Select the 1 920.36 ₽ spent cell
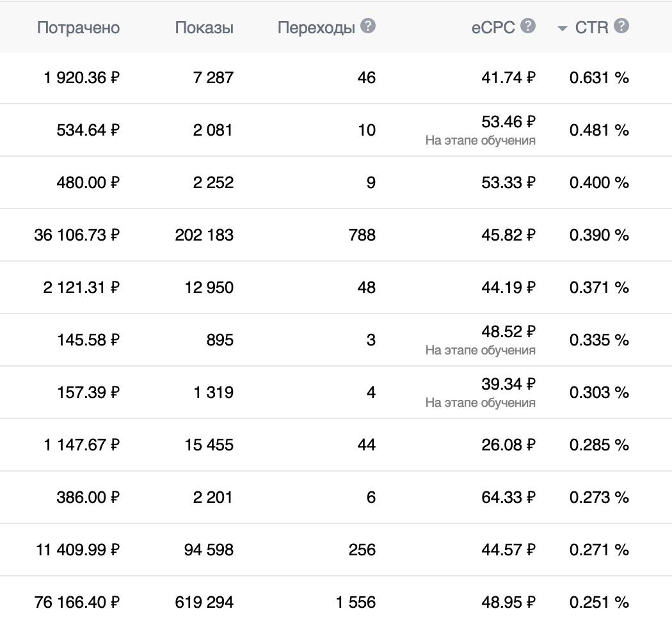The image size is (672, 627). [x=82, y=78]
